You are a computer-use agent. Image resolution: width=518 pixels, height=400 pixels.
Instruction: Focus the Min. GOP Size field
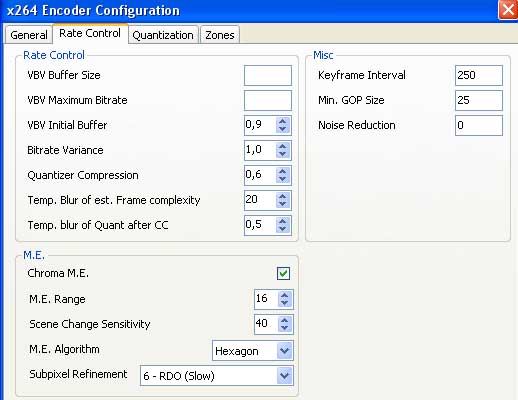click(479, 100)
